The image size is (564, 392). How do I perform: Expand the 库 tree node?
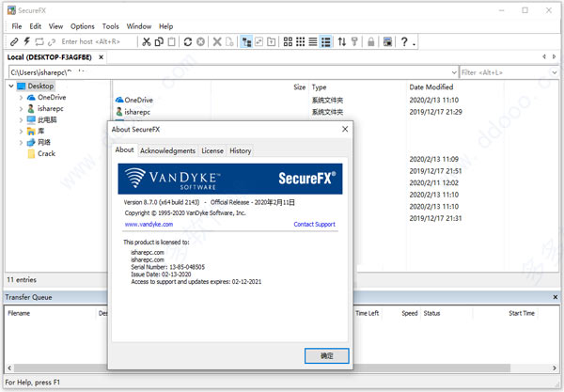tap(21, 132)
